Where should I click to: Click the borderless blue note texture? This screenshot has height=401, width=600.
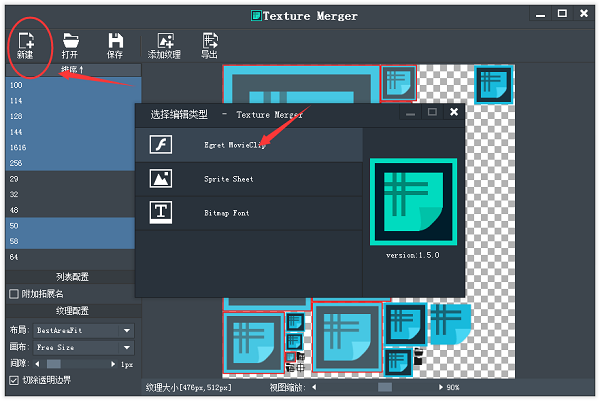point(451,324)
